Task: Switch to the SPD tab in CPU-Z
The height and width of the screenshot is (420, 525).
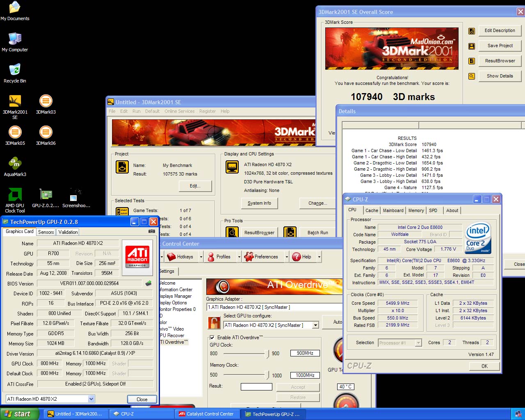Action: 433,210
